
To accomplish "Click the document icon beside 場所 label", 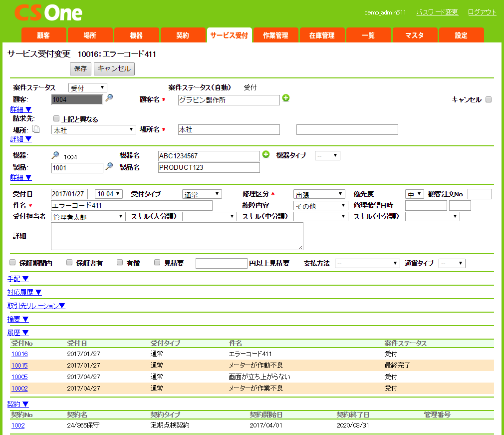I will point(36,129).
